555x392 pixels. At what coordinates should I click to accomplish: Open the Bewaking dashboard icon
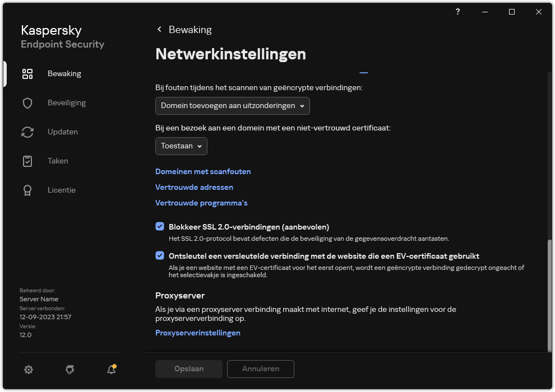pyautogui.click(x=27, y=73)
